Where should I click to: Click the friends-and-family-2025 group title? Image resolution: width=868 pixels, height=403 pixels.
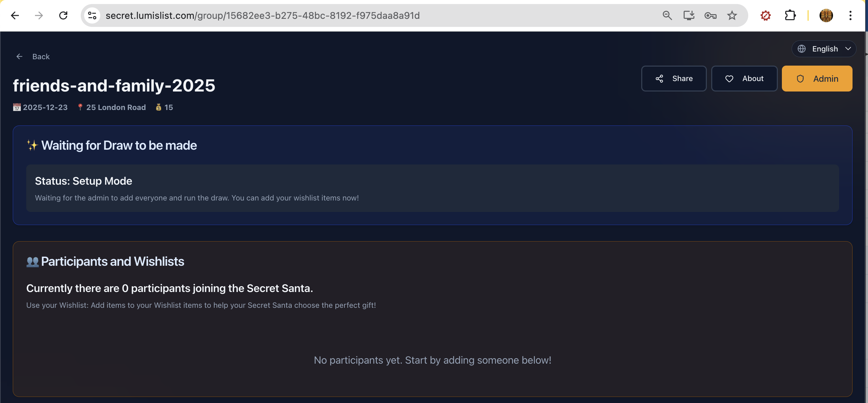tap(114, 85)
